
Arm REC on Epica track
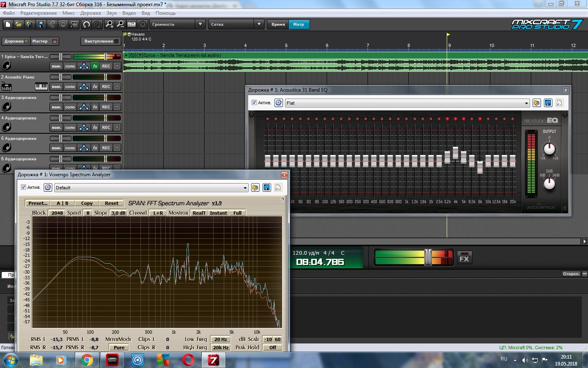click(x=106, y=66)
